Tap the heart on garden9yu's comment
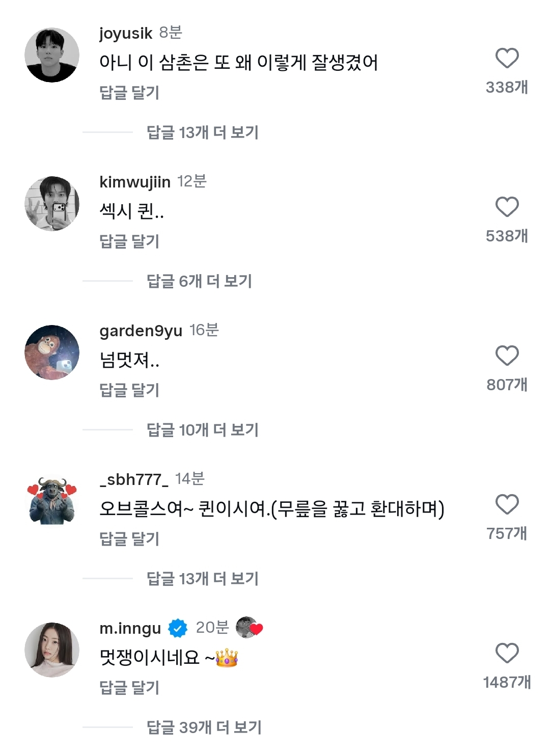Screen dimensions: 550x756 pos(507,356)
